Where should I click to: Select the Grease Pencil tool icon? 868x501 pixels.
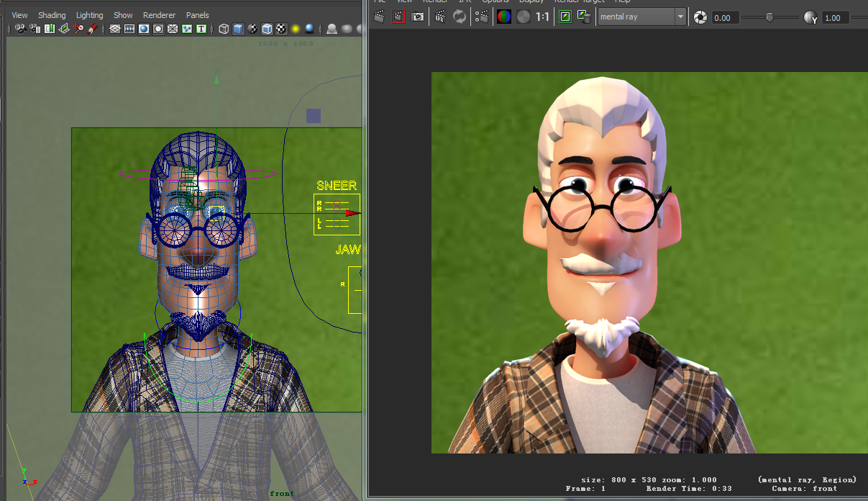(92, 29)
